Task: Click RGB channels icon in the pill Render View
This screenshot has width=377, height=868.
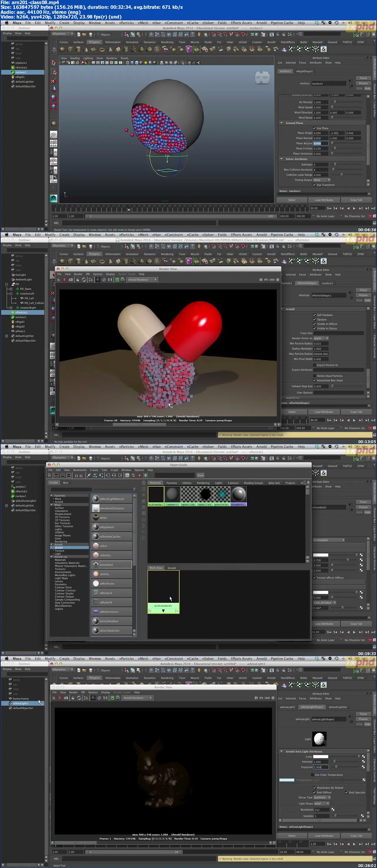Action: [x=98, y=280]
